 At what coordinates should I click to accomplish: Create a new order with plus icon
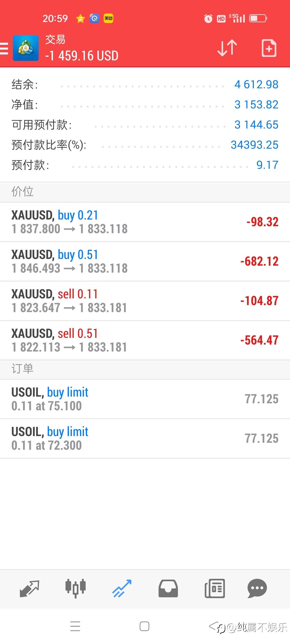(x=269, y=48)
